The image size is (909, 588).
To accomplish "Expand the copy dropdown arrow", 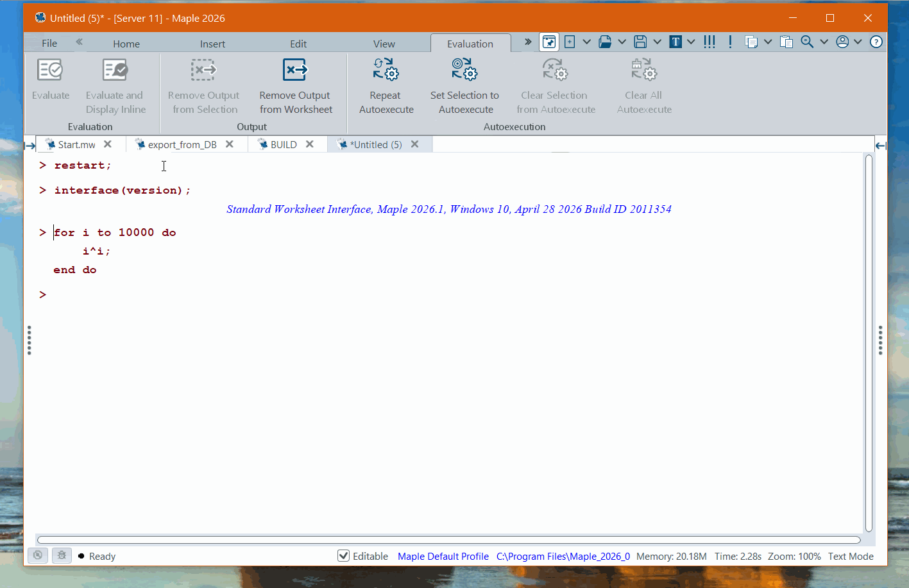I will 768,42.
